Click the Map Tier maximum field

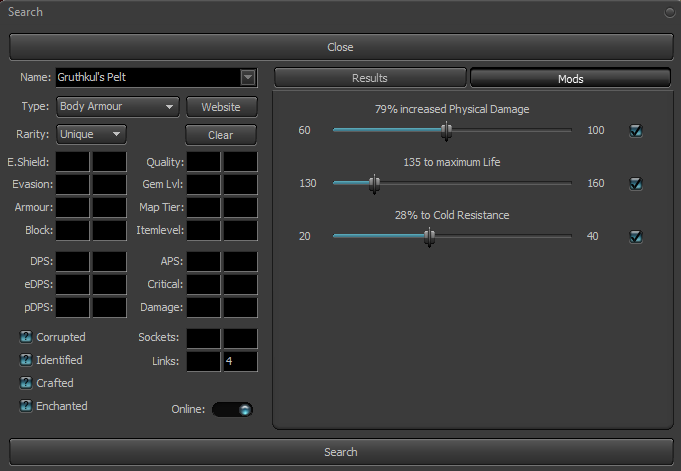pos(241,208)
